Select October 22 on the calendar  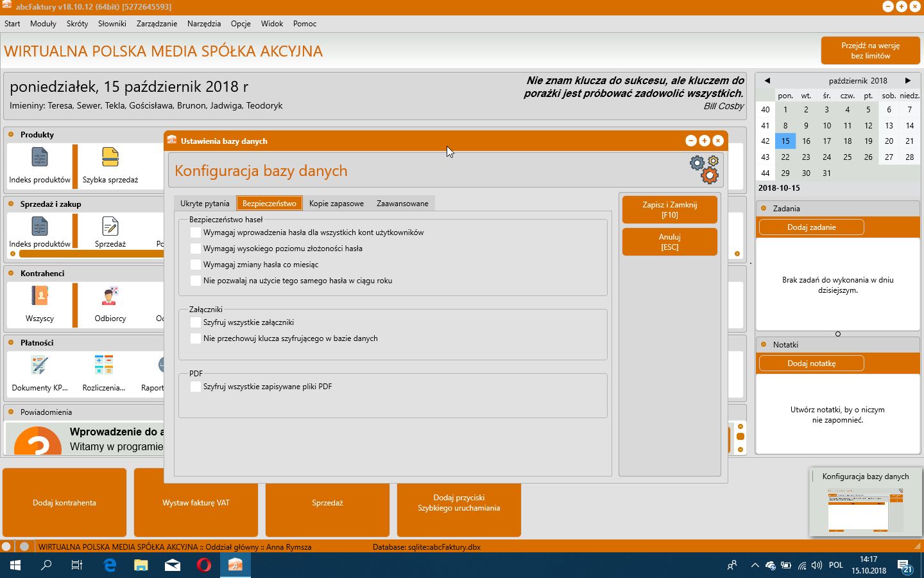[784, 156]
